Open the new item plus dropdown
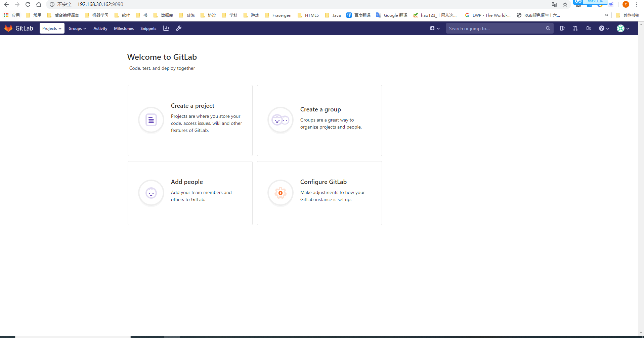644x338 pixels. tap(434, 29)
